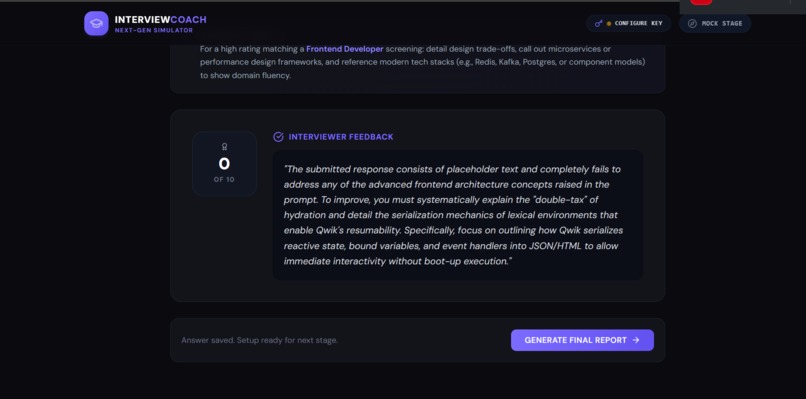
Task: Click the graduation cap InterviewCoach logo icon
Action: [96, 24]
